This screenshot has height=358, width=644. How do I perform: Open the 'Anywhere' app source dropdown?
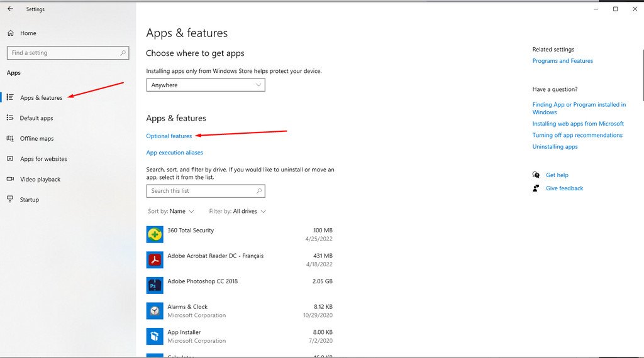coord(206,85)
